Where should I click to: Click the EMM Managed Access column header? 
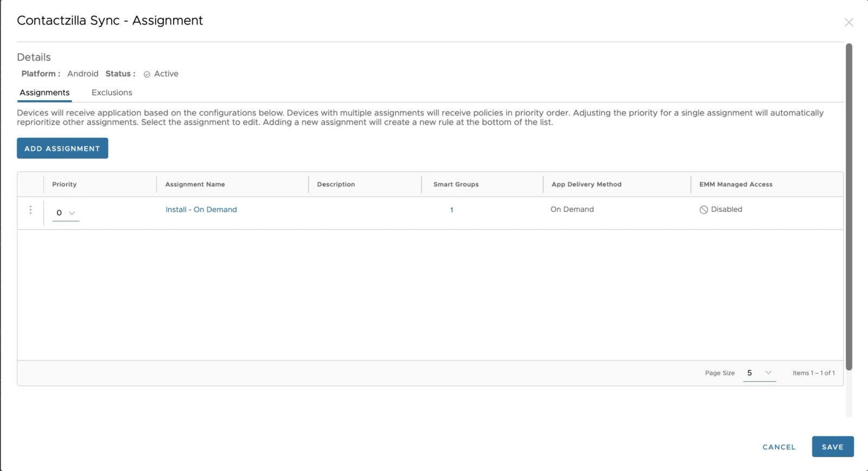[x=736, y=184]
